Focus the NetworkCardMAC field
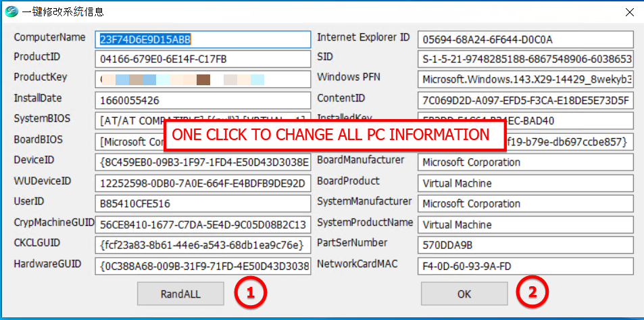The image size is (644, 320). coord(525,265)
